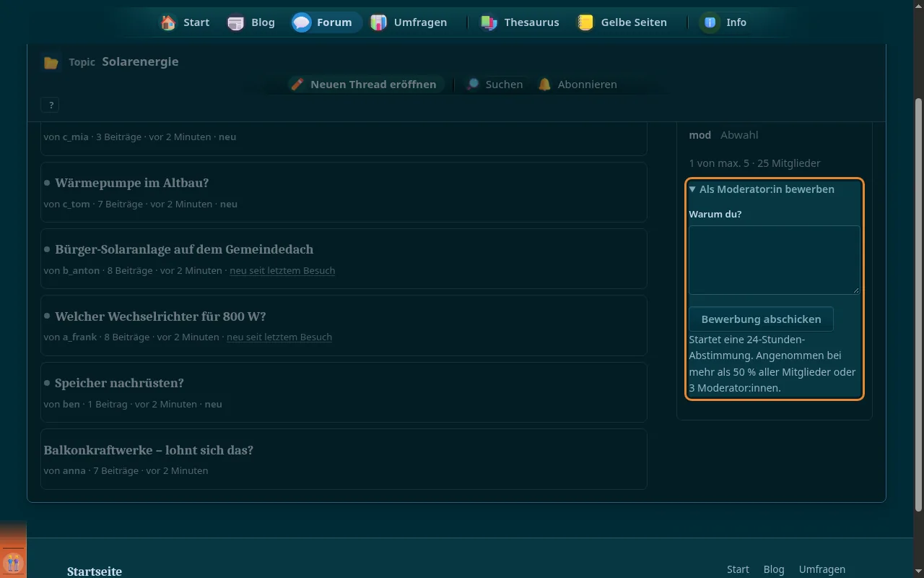
Task: Click the Forum speech bubble icon
Action: tap(302, 22)
